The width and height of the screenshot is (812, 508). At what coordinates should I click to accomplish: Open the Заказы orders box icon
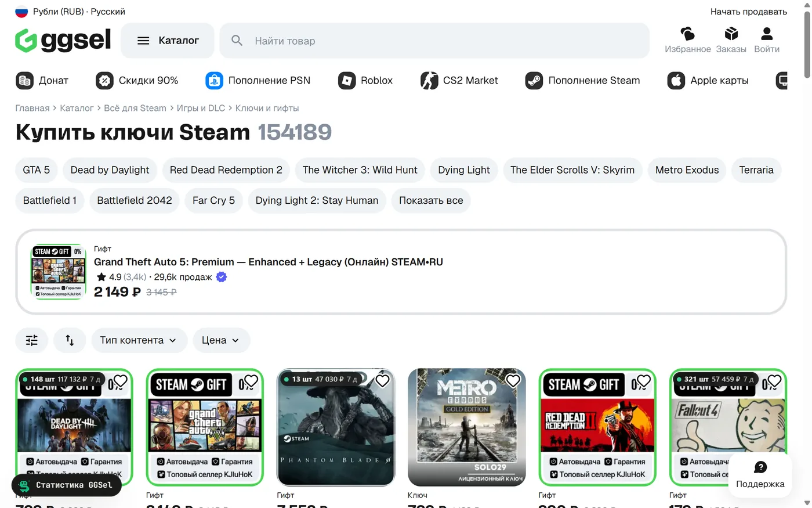point(731,34)
